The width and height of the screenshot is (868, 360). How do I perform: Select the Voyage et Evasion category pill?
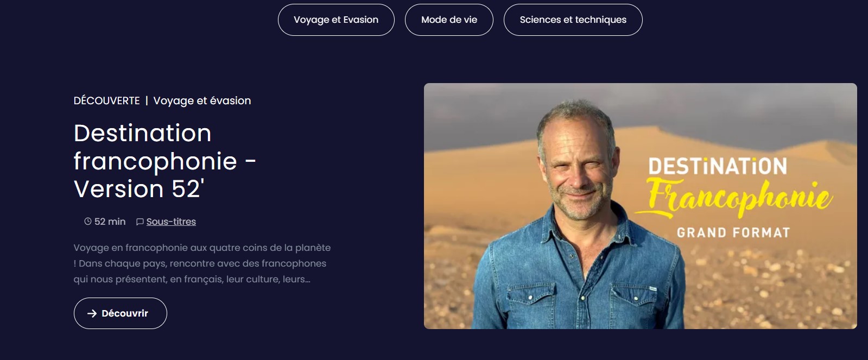tap(336, 20)
